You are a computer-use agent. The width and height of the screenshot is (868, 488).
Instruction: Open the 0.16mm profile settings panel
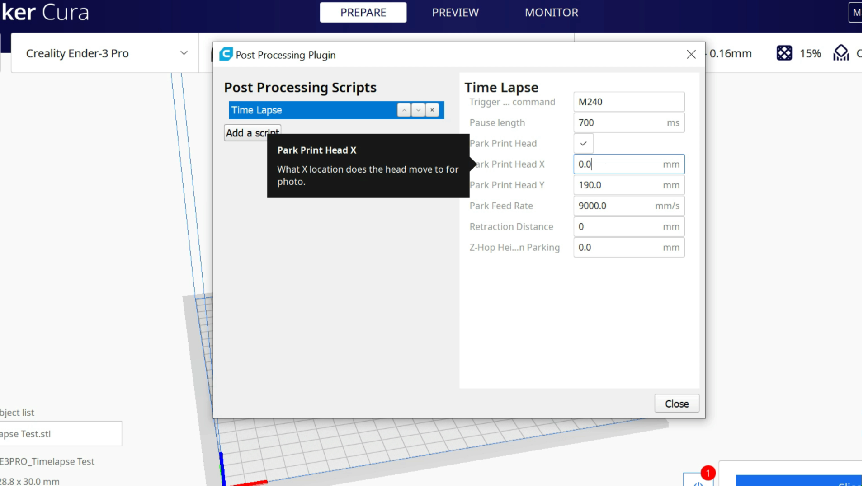click(x=730, y=53)
